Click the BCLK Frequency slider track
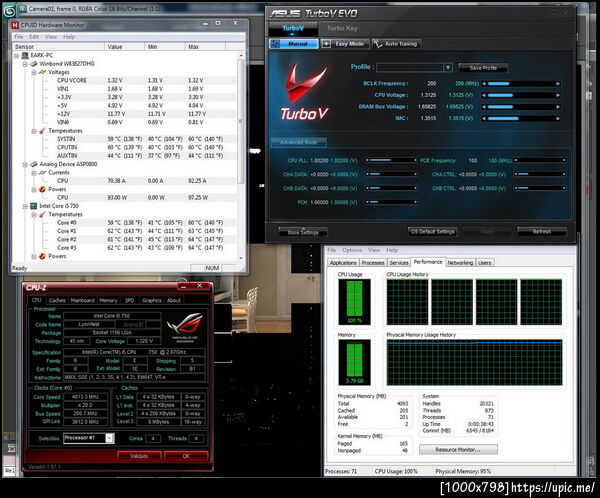Image resolution: width=600 pixels, height=498 pixels. [521, 83]
